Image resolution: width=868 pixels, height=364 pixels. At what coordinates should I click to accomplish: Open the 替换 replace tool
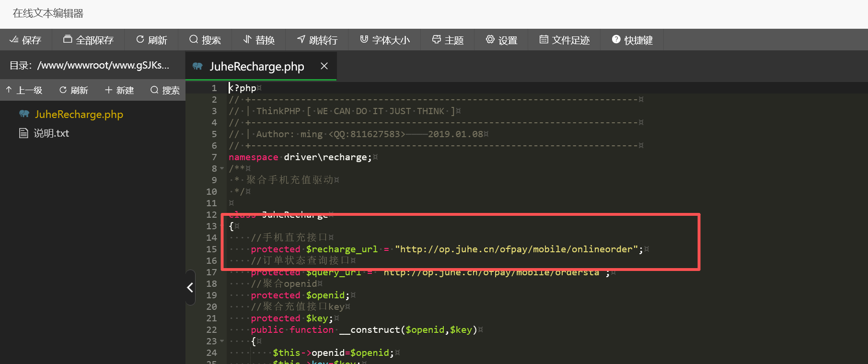(x=259, y=40)
